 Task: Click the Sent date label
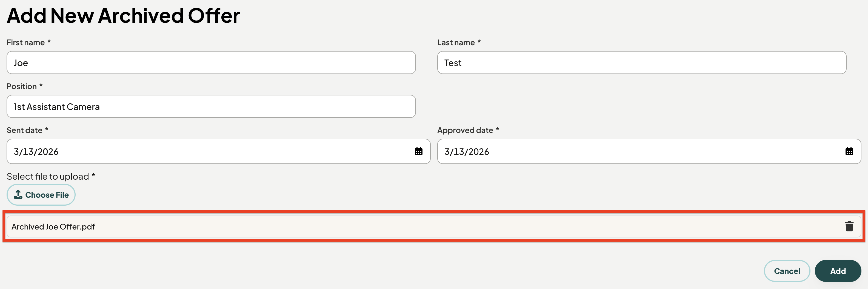coord(25,130)
